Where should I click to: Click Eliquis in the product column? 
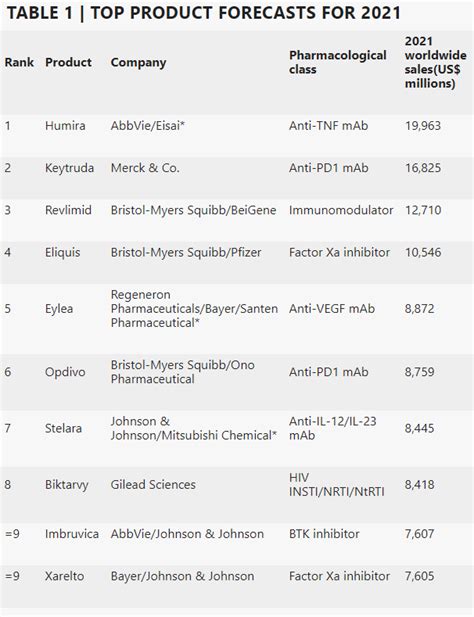point(63,252)
